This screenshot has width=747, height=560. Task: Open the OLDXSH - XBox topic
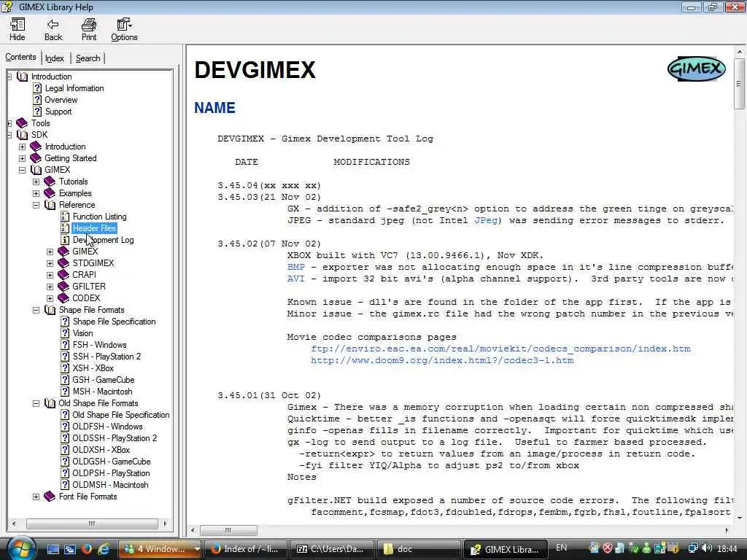click(101, 450)
